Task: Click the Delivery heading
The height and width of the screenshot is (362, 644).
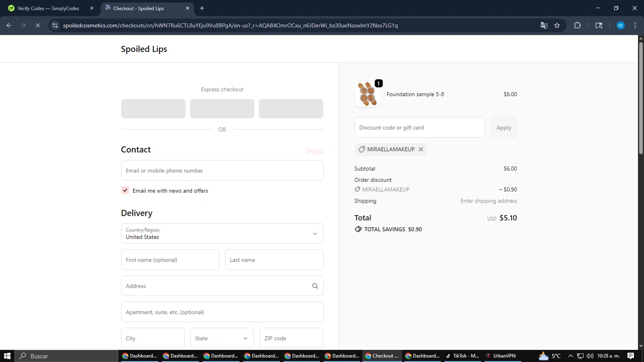Action: [137, 213]
